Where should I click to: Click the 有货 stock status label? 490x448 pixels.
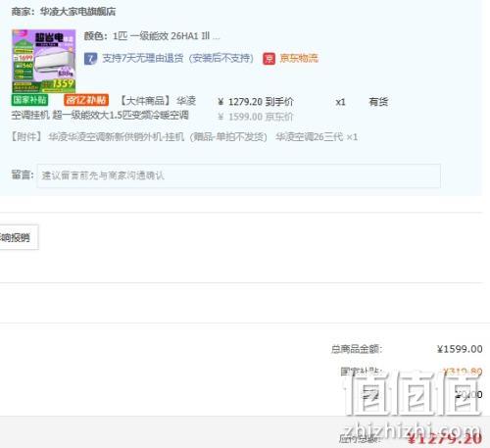[x=378, y=102]
